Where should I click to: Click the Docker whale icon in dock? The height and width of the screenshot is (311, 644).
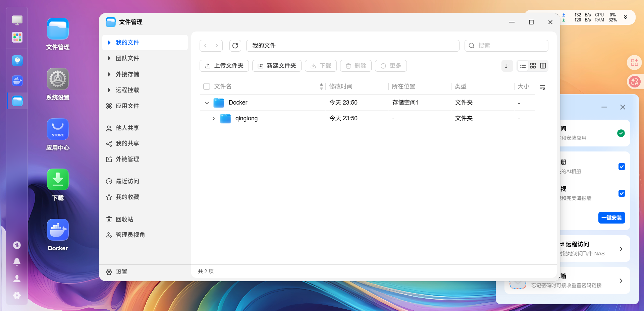17,81
